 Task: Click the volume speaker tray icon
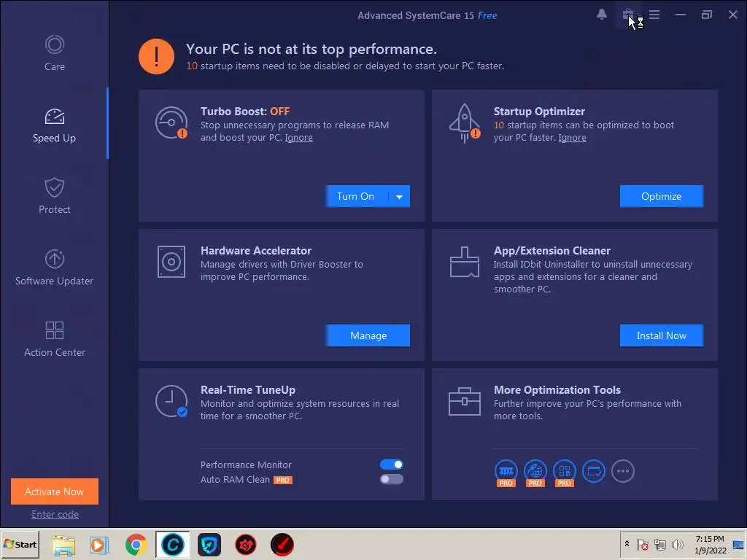tap(677, 544)
